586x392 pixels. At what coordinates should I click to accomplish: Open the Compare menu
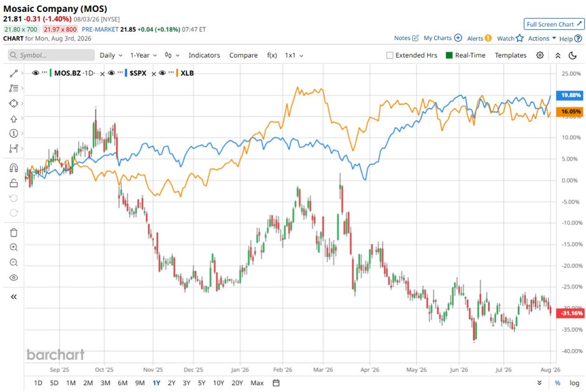(243, 55)
